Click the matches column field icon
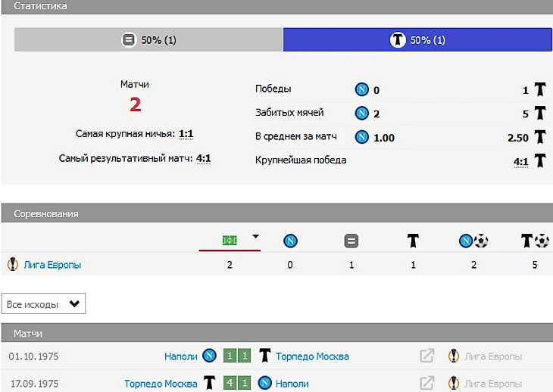This screenshot has height=392, width=553. click(x=229, y=241)
